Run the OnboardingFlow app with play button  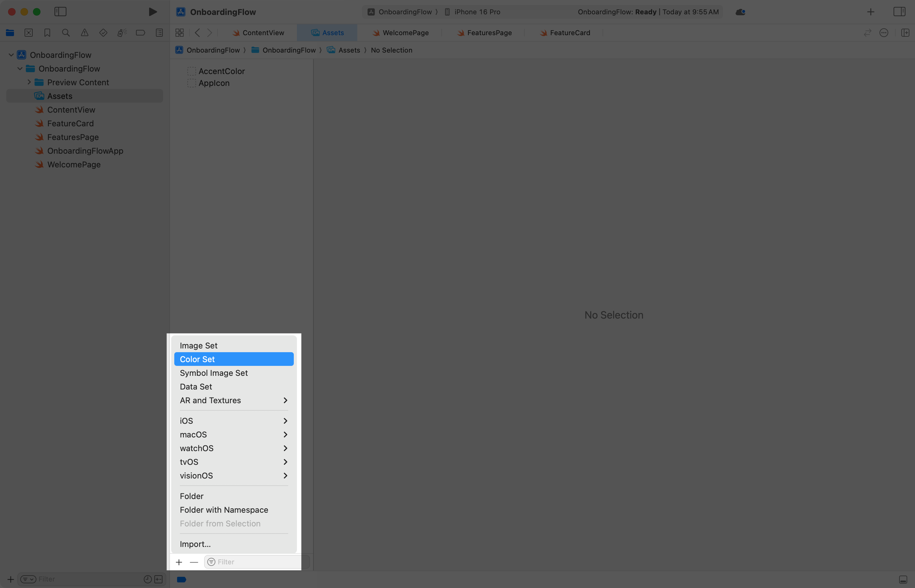[x=153, y=12]
